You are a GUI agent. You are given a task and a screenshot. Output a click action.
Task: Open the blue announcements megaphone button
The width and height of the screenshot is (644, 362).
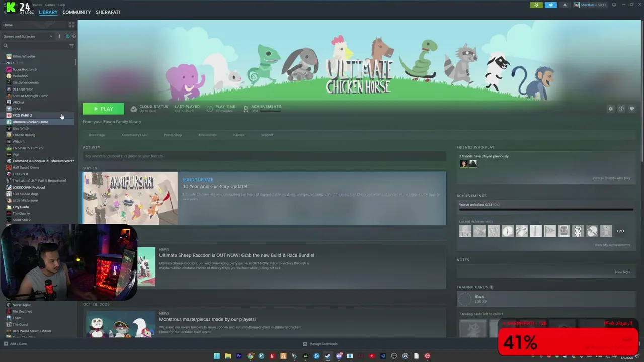[x=551, y=5]
